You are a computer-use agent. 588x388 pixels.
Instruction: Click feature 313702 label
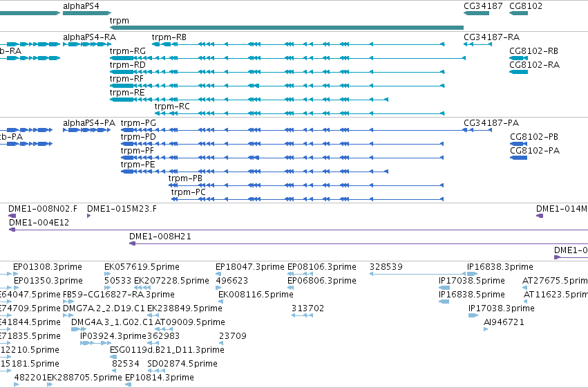[307, 309]
